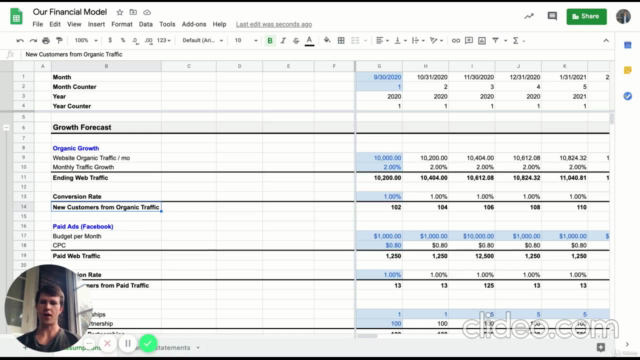The width and height of the screenshot is (640, 360).
Task: Apply percent format icon
Action: click(122, 40)
